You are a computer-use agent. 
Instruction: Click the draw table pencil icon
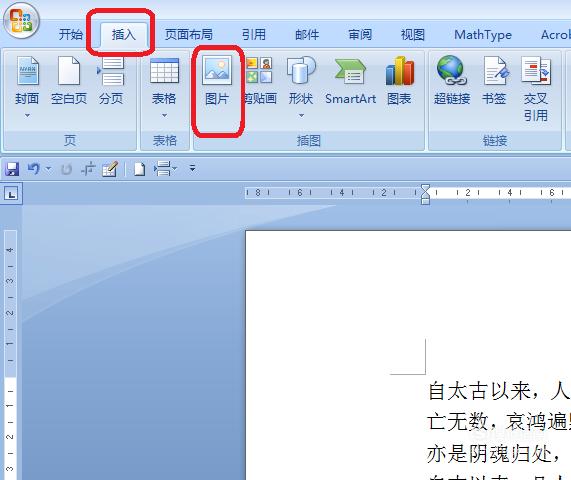tap(110, 169)
